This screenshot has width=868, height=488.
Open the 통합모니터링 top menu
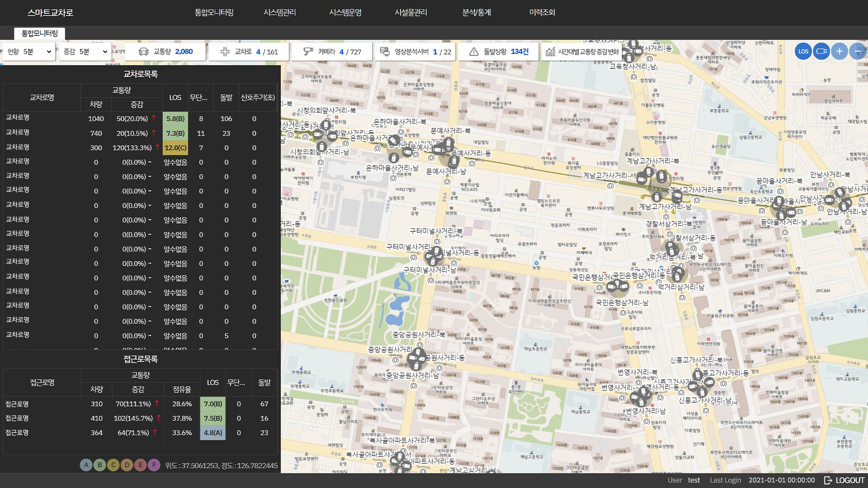click(214, 12)
